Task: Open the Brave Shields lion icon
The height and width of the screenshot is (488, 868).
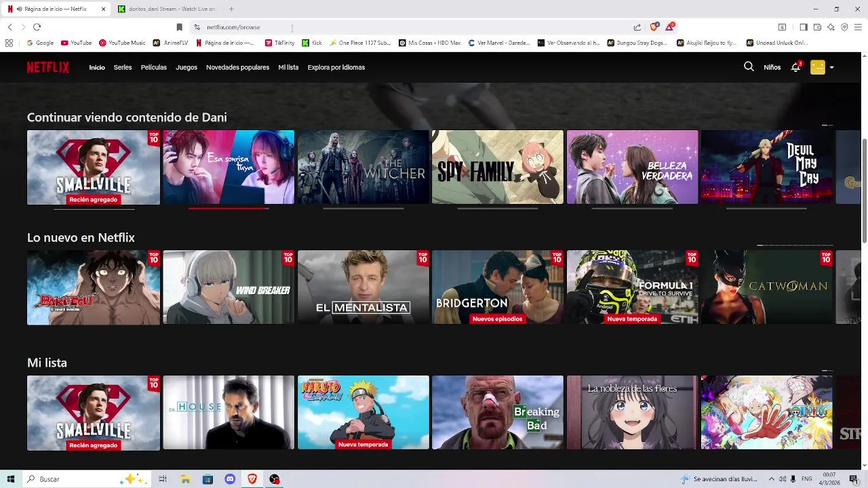Action: coord(654,27)
